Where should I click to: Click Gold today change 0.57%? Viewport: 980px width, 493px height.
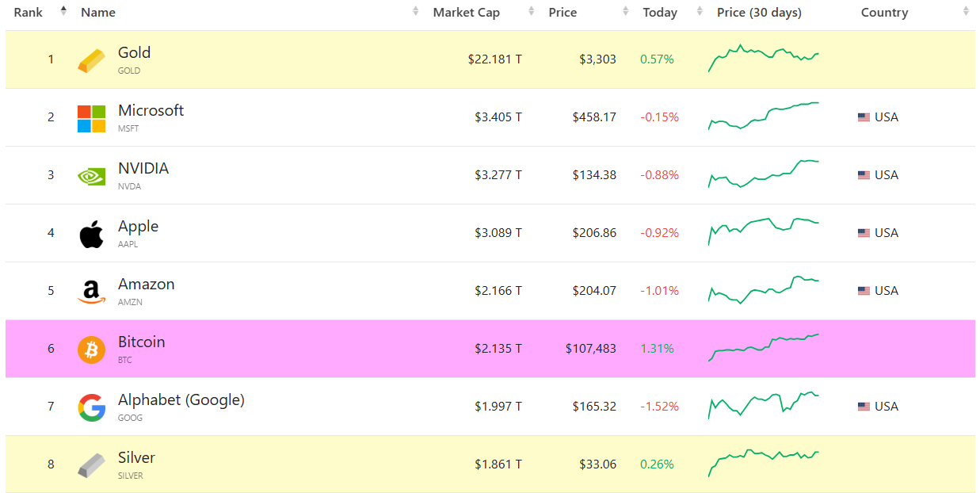(657, 59)
